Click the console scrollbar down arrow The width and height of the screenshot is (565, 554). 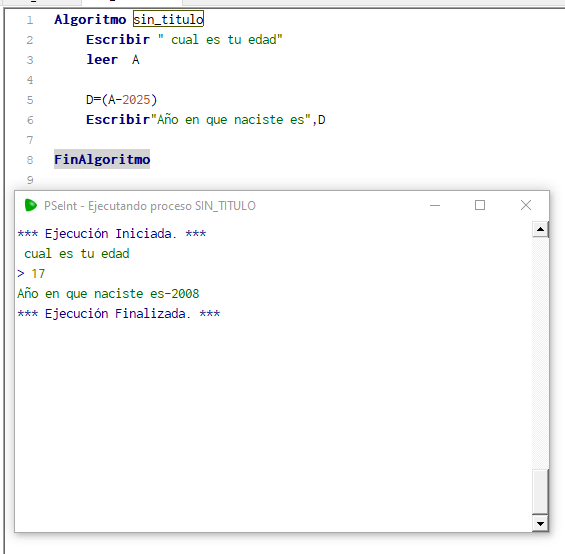click(x=540, y=523)
